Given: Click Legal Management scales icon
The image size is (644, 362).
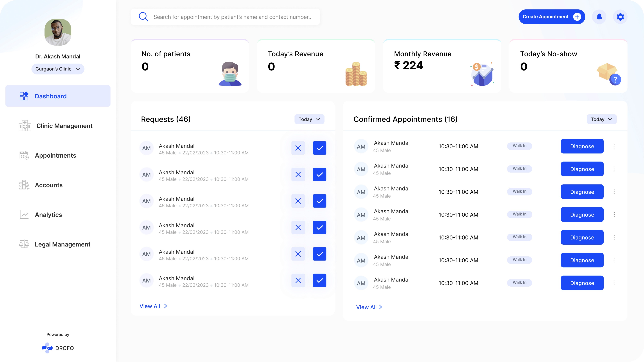Looking at the screenshot, I should (24, 244).
